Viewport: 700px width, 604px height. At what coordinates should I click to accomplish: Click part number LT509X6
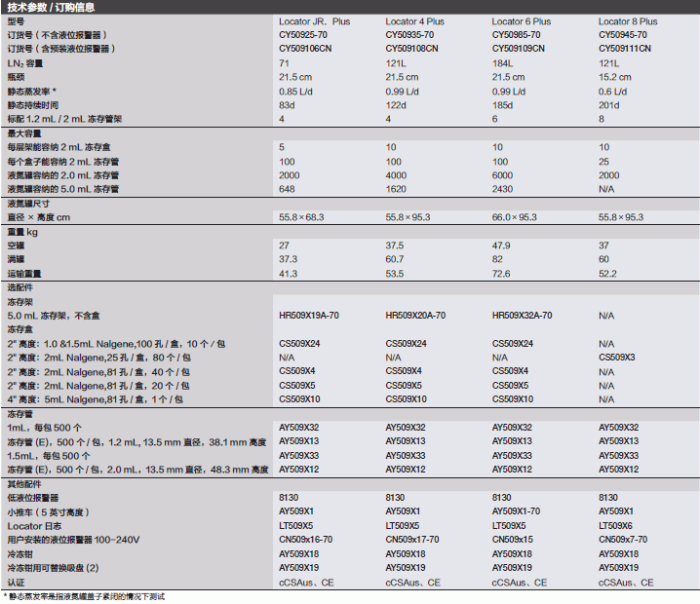click(x=615, y=525)
